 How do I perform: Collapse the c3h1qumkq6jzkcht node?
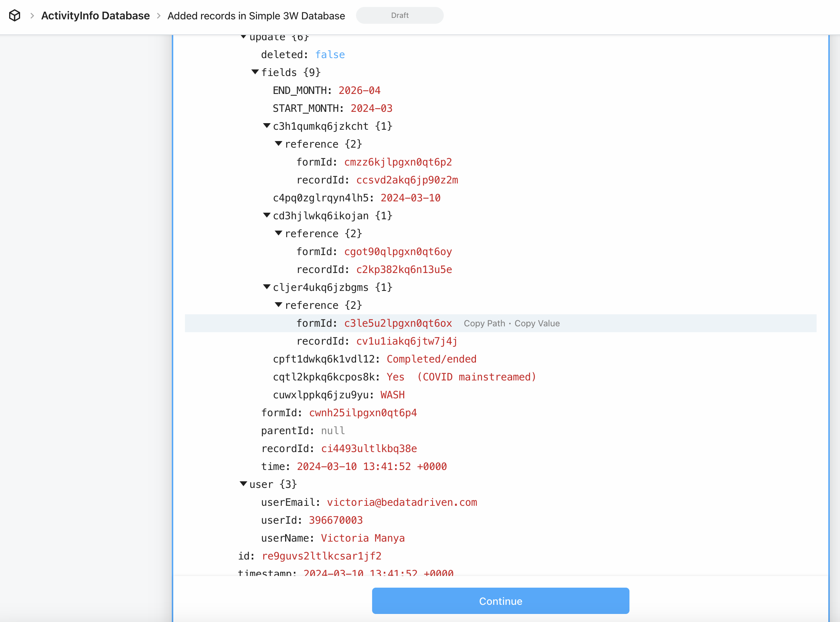coord(267,125)
